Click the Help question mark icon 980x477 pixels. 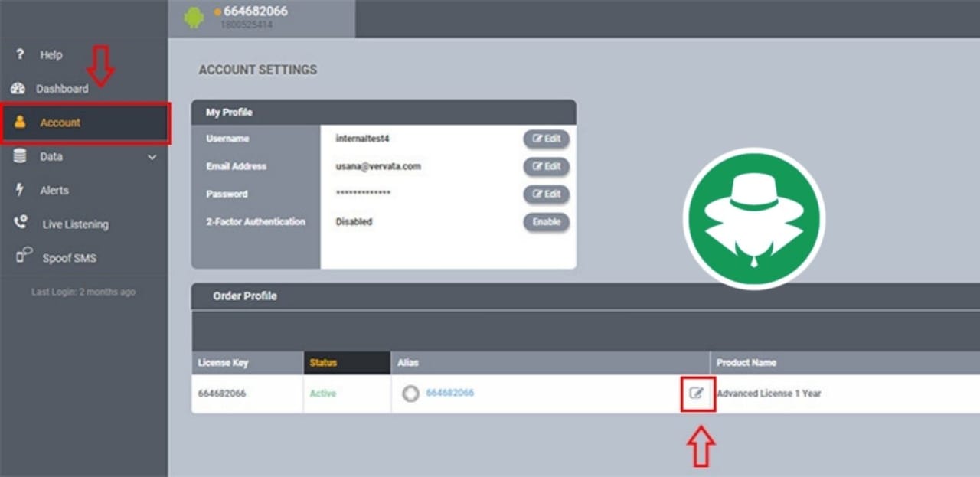point(20,55)
